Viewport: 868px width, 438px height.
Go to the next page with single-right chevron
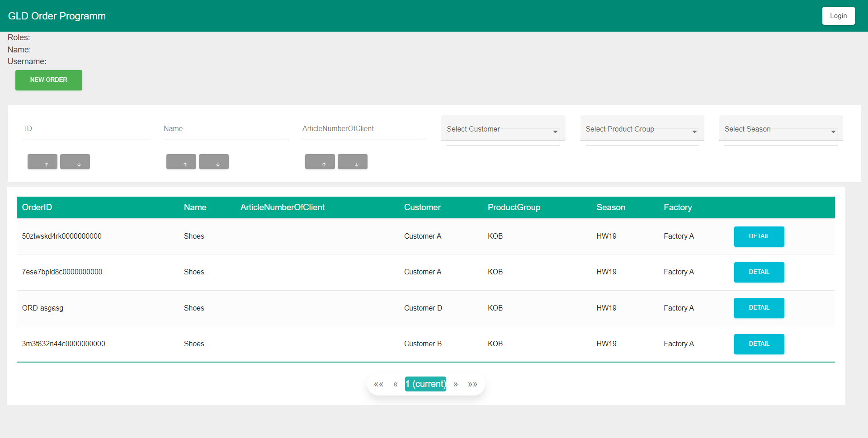456,384
